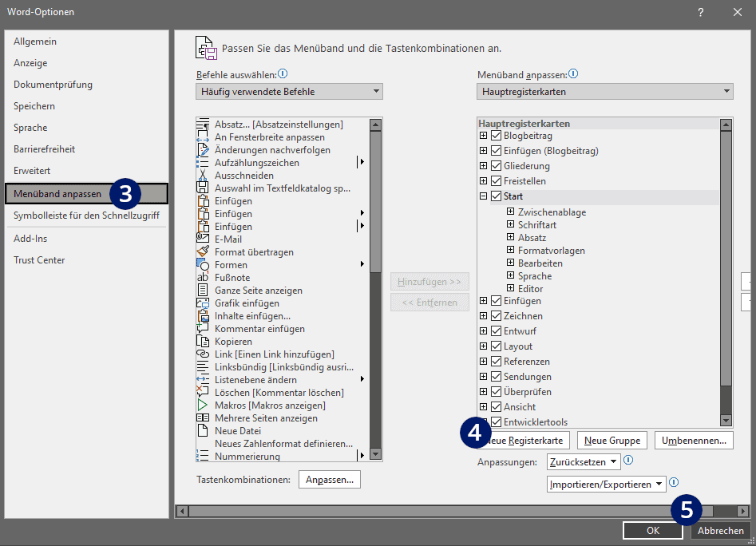Toggle the Start tab checkbox
The image size is (756, 546).
click(x=496, y=196)
